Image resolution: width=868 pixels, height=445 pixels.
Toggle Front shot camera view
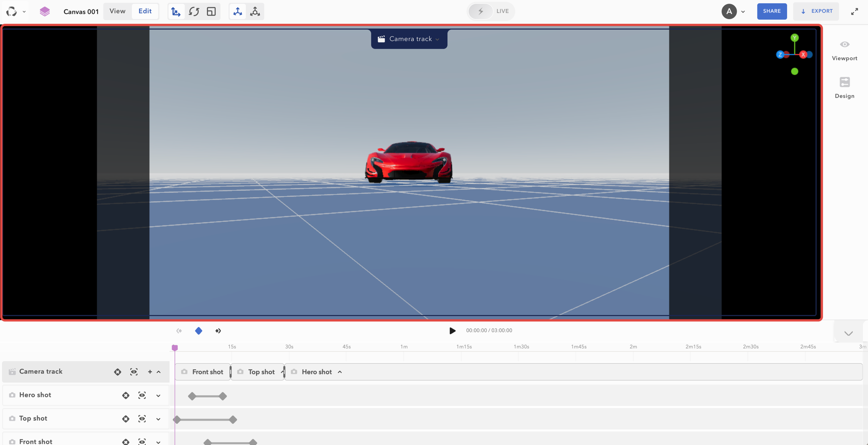point(142,441)
